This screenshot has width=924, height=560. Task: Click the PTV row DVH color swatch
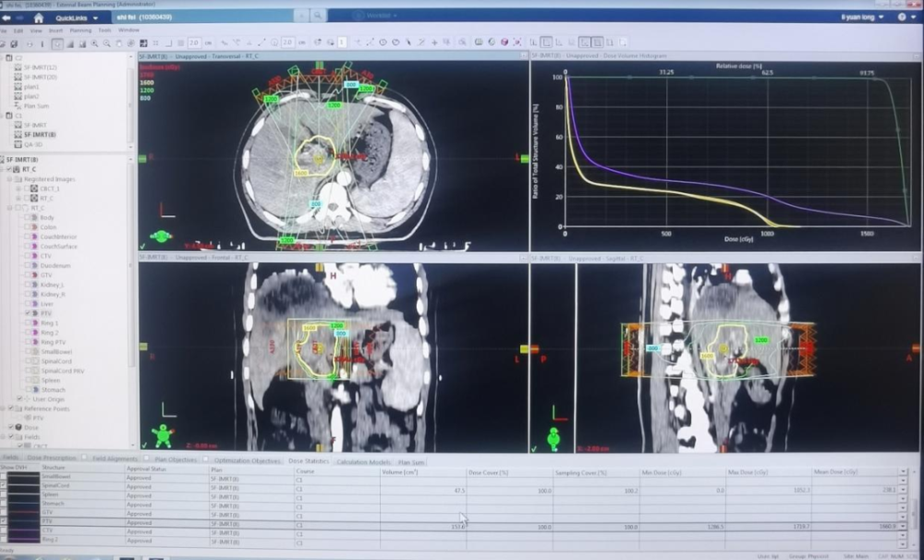coord(24,521)
